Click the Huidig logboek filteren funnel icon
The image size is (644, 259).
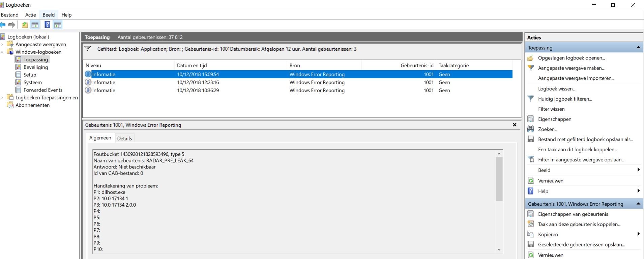click(531, 99)
